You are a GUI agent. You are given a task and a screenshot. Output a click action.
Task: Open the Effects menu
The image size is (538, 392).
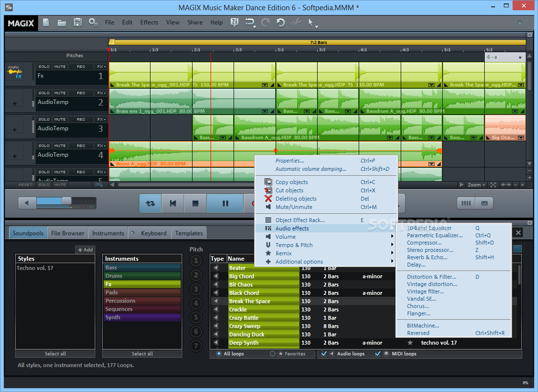coord(149,22)
